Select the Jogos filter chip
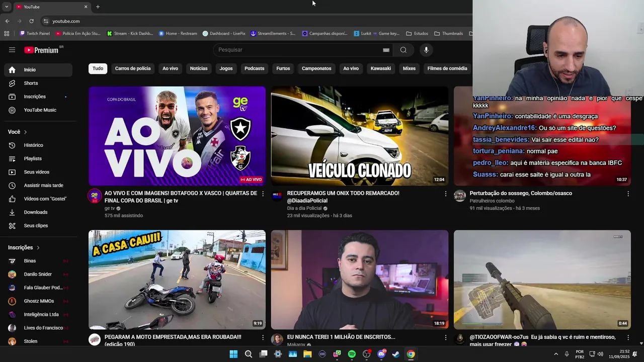The height and width of the screenshot is (362, 644). (x=226, y=68)
